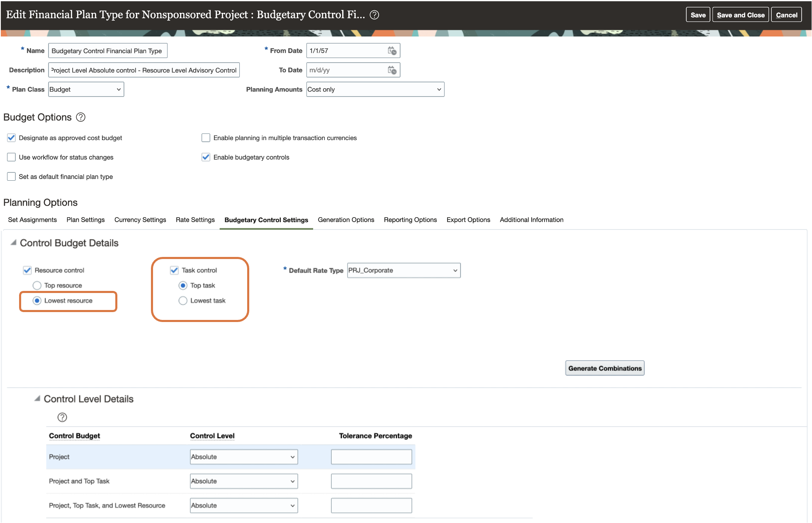
Task: Open the Plan Class dropdown
Action: point(86,90)
